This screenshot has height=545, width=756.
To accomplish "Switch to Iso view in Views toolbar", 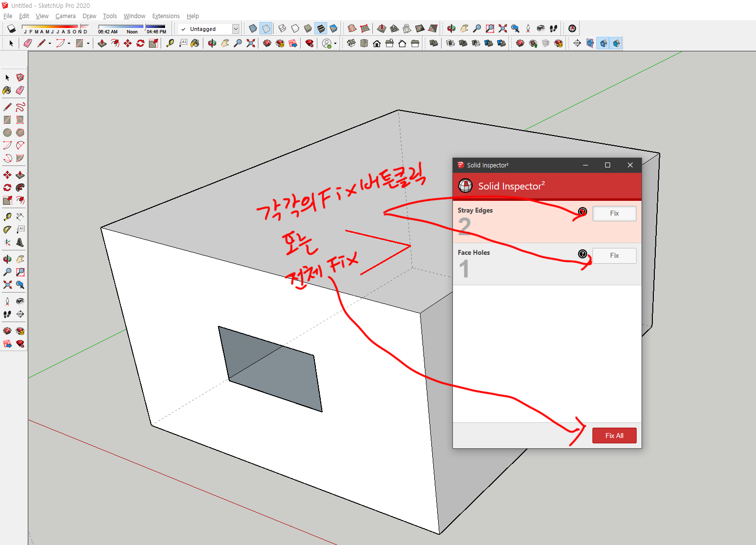I will (x=351, y=43).
